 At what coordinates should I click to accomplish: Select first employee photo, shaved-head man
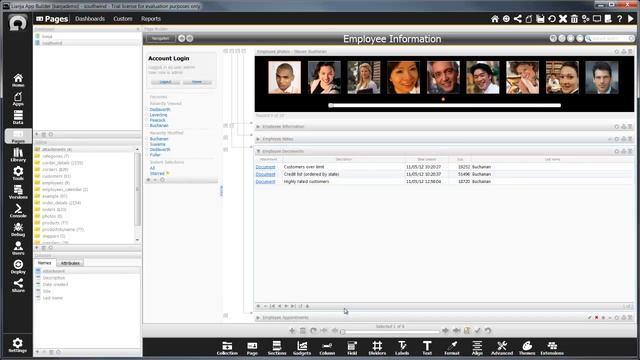284,78
